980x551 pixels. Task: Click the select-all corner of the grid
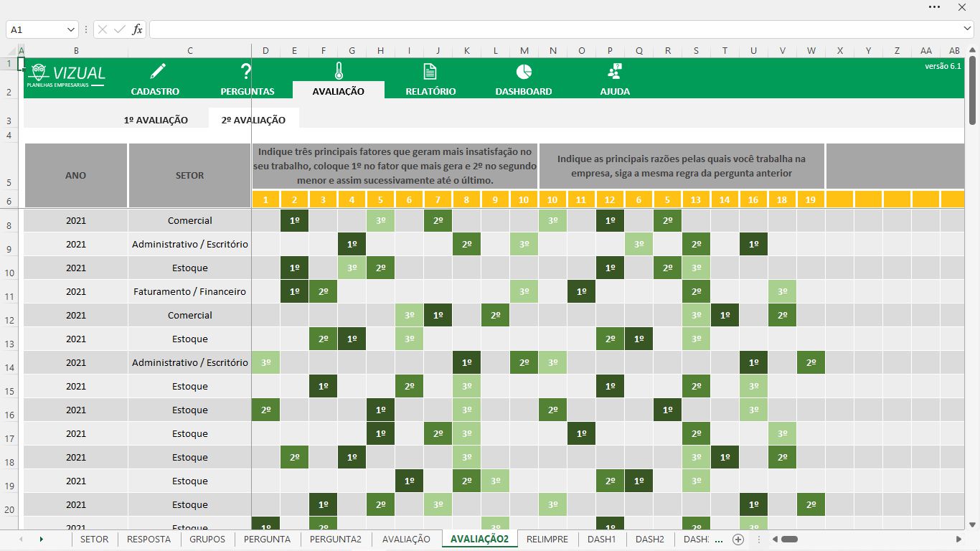[x=11, y=51]
